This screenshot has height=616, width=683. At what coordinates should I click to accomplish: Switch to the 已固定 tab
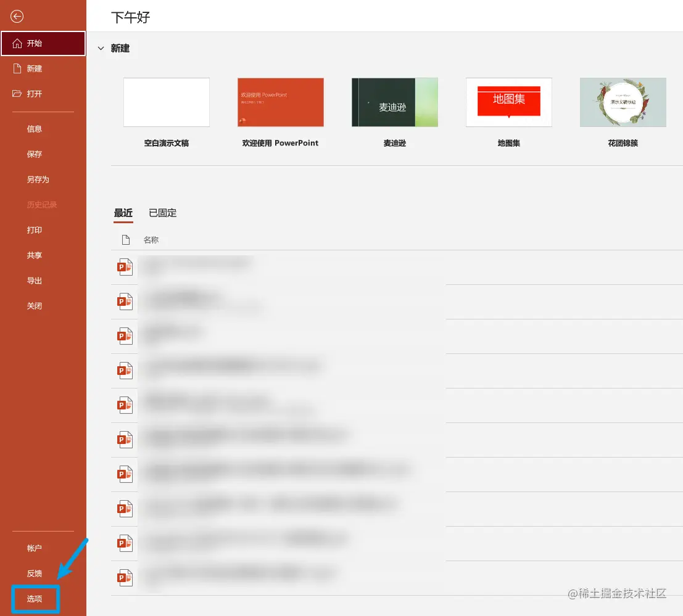pyautogui.click(x=162, y=213)
